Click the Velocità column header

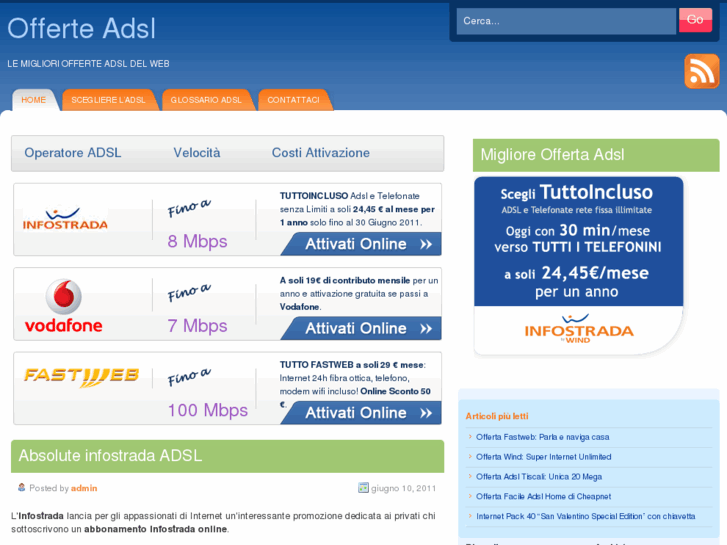tap(197, 153)
